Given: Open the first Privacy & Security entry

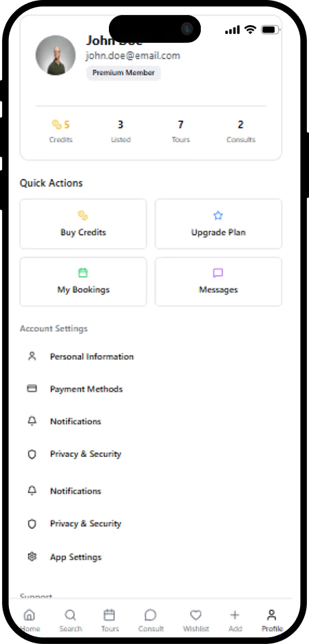Looking at the screenshot, I should point(150,454).
